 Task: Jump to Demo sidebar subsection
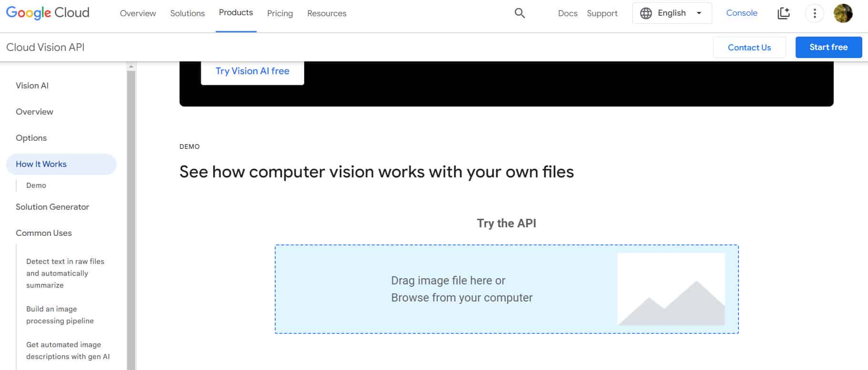(x=36, y=185)
